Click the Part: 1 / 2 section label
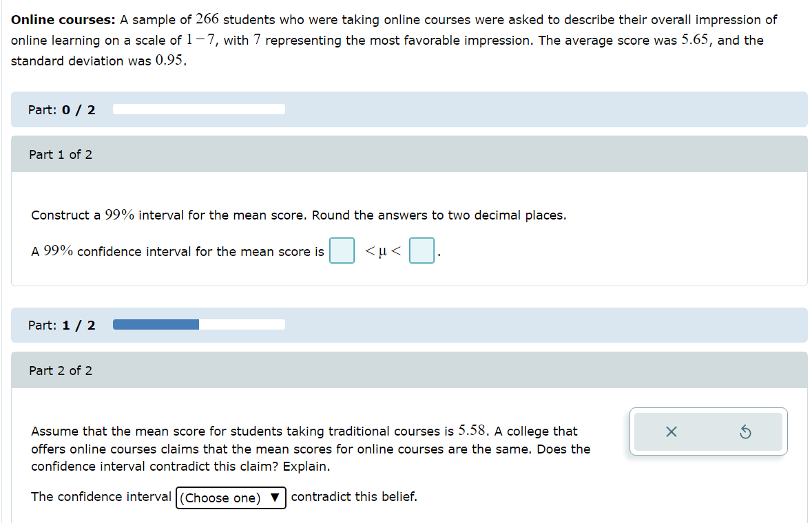 click(61, 324)
